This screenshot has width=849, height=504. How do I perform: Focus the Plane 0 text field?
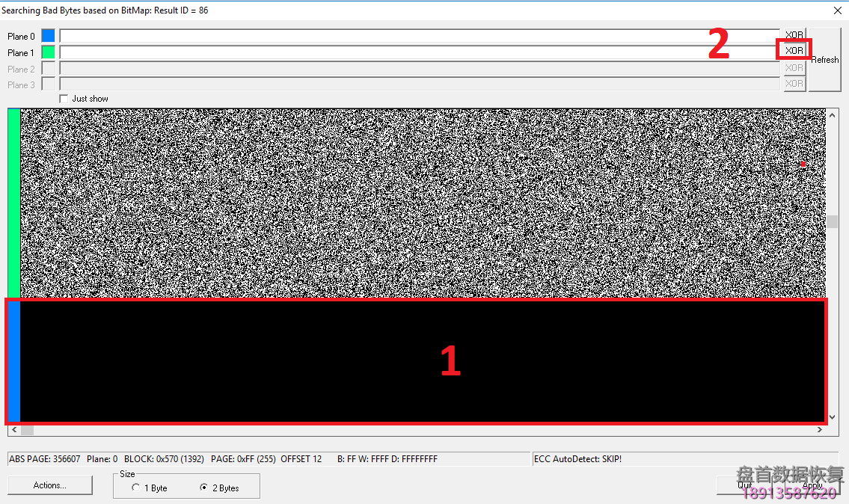click(x=419, y=36)
